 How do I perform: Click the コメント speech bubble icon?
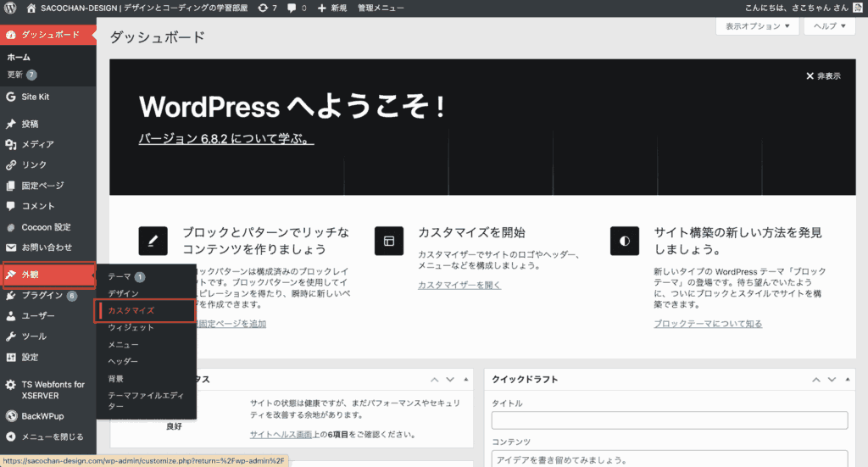[10, 206]
